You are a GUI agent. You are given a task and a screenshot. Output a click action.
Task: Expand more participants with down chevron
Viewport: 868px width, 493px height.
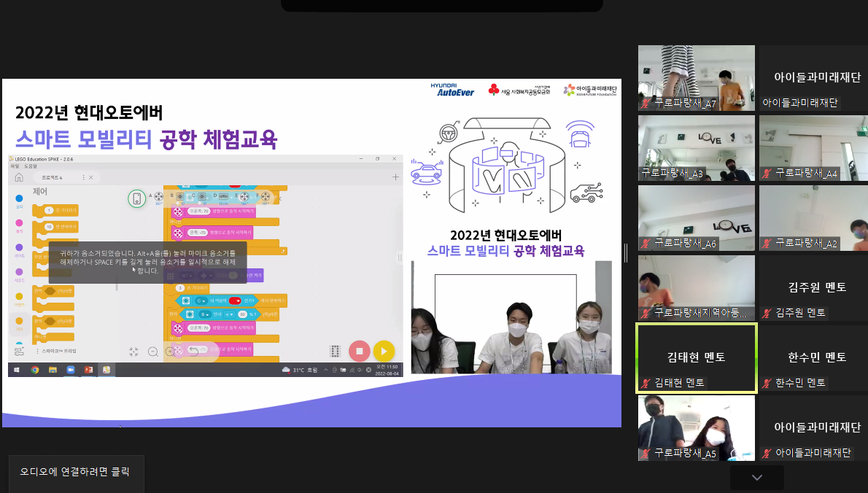point(756,478)
